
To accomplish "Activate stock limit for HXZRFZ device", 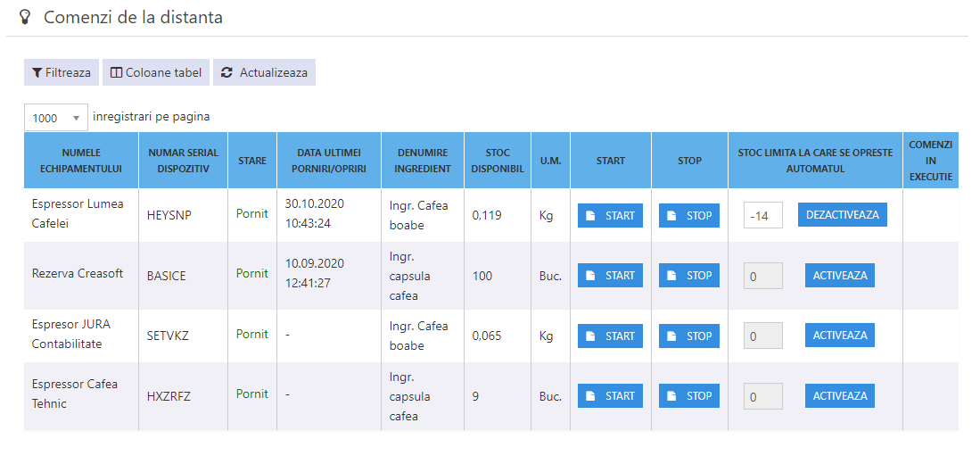I will pyautogui.click(x=839, y=396).
